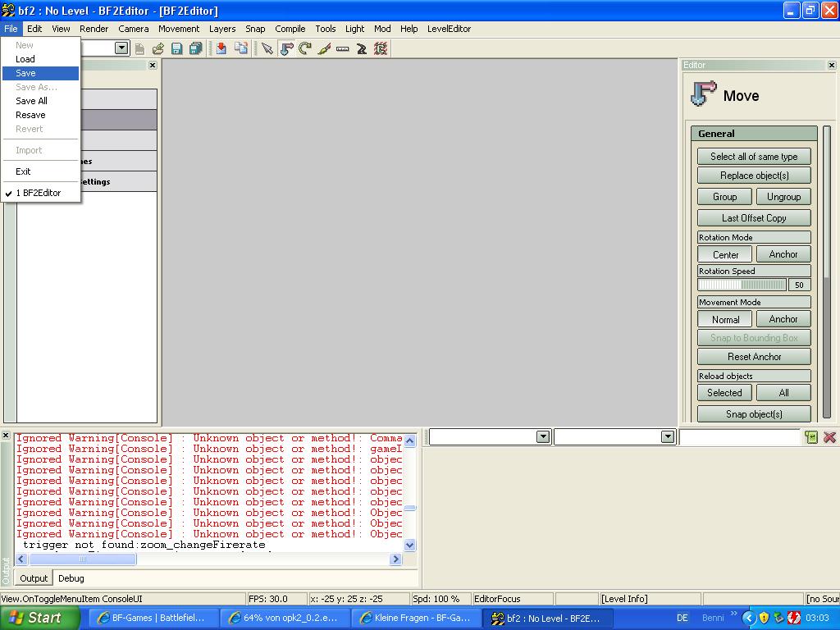Open the Compile menu
This screenshot has height=630, width=840.
[x=290, y=29]
